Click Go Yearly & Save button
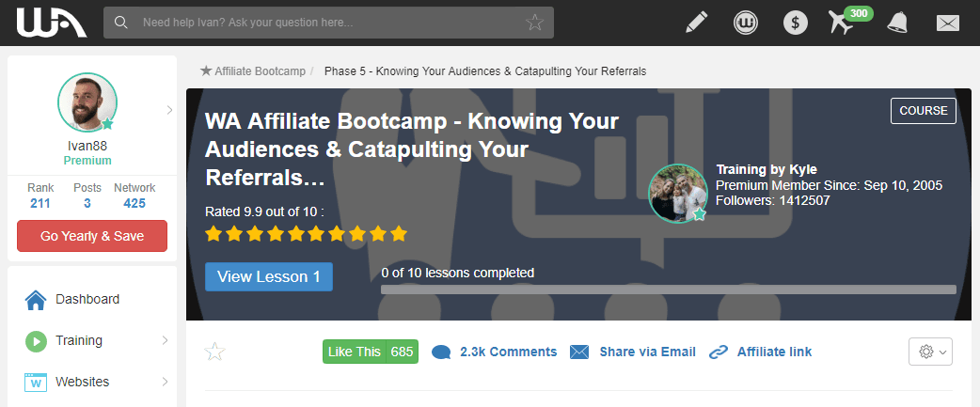The width and height of the screenshot is (980, 407). click(x=92, y=236)
